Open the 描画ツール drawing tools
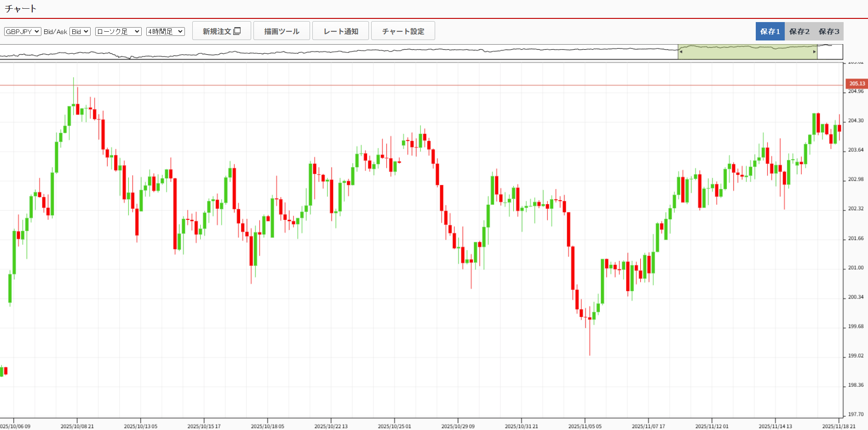This screenshot has width=868, height=430. coord(282,31)
